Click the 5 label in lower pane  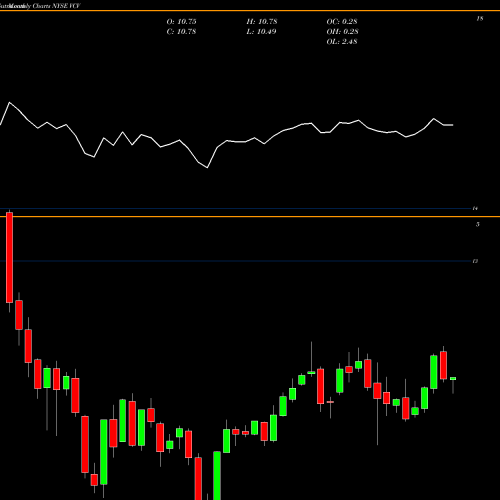478,225
